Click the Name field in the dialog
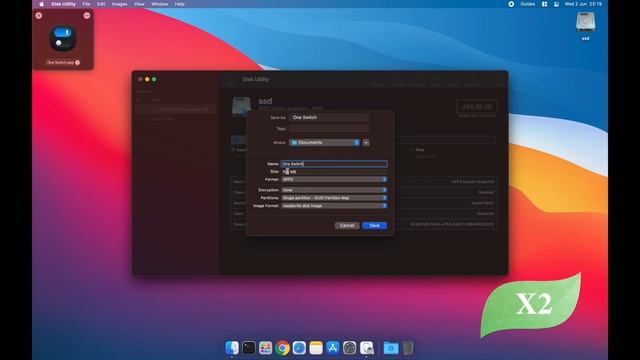Image resolution: width=640 pixels, height=360 pixels. click(x=334, y=164)
